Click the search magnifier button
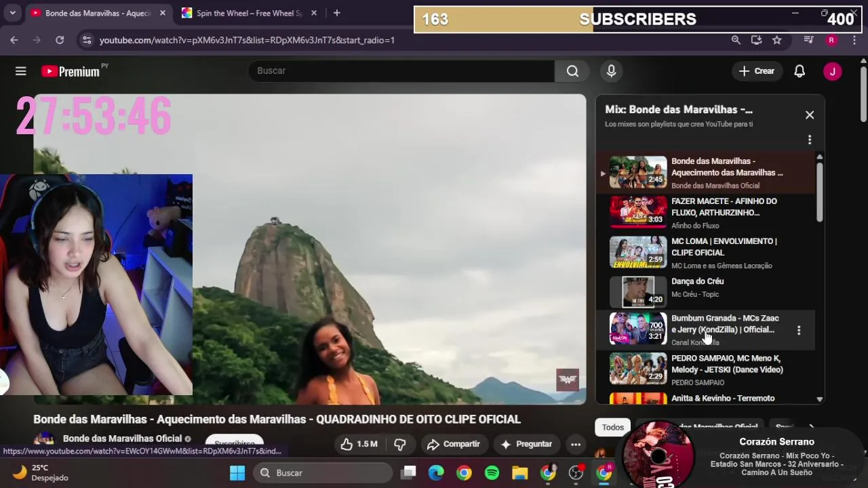 tap(572, 71)
